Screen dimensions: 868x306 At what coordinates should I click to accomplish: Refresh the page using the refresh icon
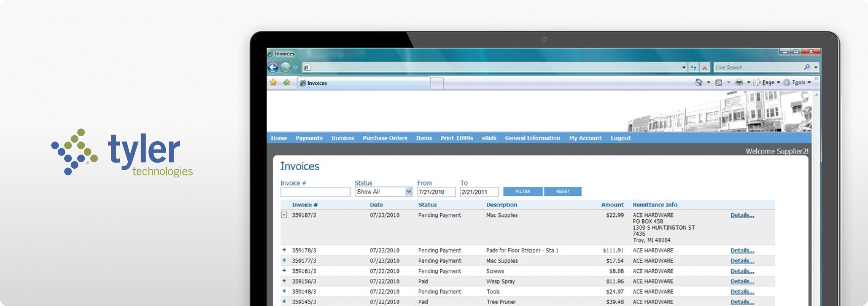[694, 68]
